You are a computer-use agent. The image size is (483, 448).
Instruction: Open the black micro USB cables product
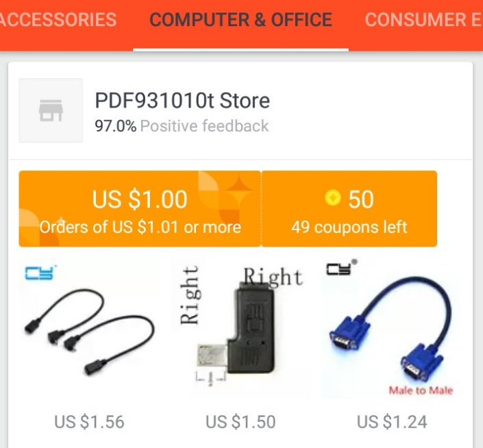(x=90, y=328)
